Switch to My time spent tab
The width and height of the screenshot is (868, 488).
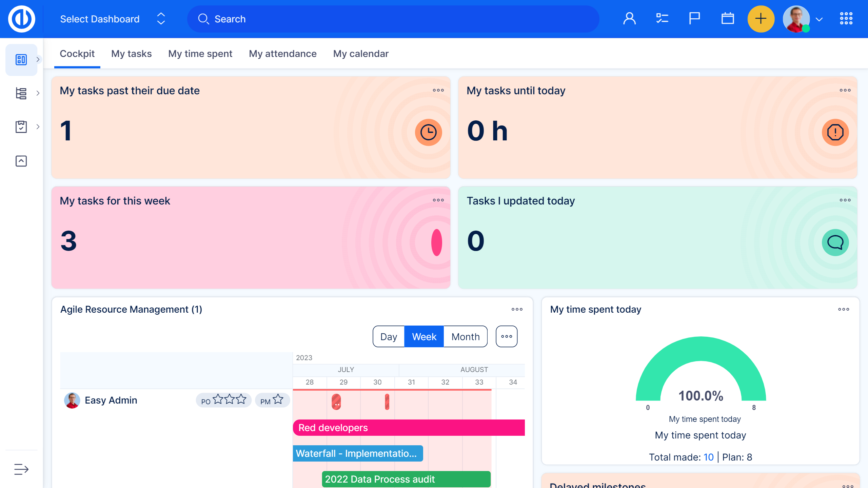[200, 54]
